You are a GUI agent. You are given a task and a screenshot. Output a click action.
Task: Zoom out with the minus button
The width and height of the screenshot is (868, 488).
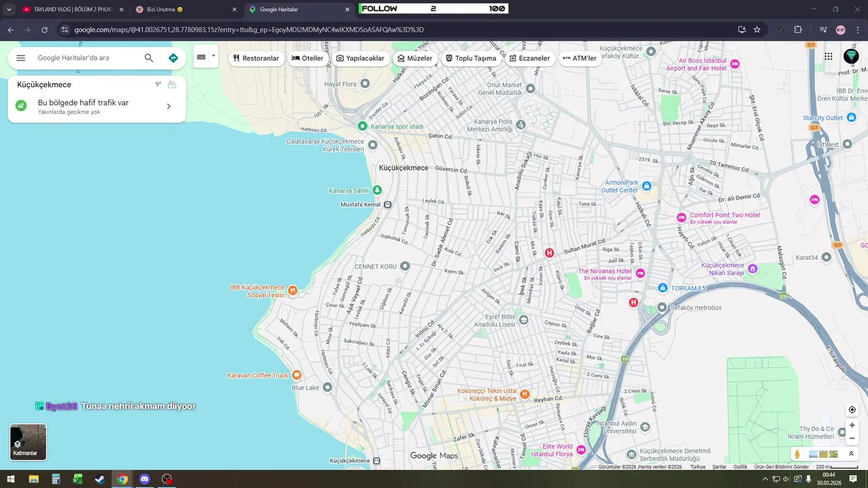(x=852, y=439)
